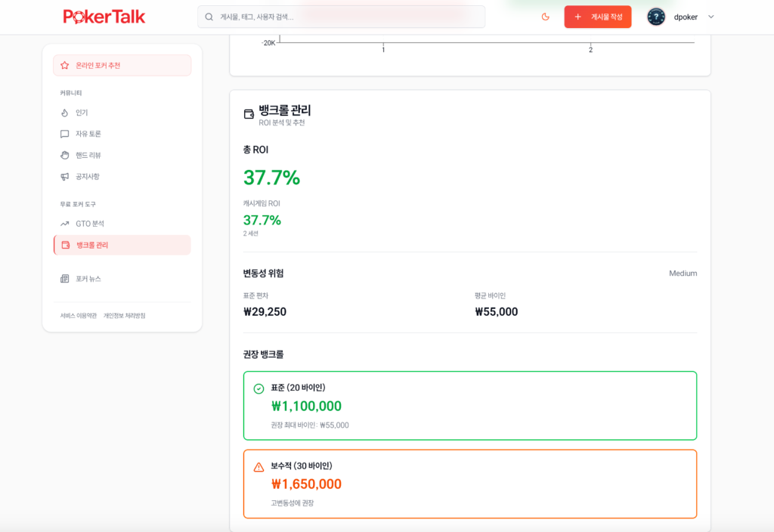This screenshot has width=774, height=532.
Task: Click the 37.7% cash game ROI value
Action: [262, 220]
